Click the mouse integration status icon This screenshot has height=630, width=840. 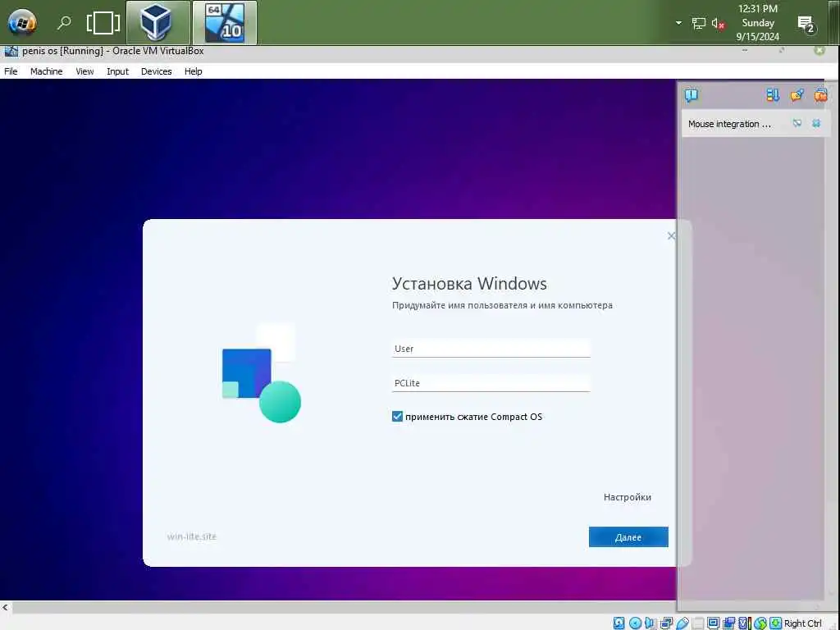(760, 623)
